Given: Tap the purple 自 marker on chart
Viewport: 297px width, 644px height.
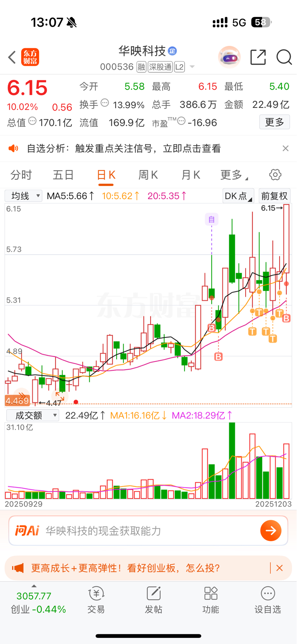Looking at the screenshot, I should pos(212,220).
